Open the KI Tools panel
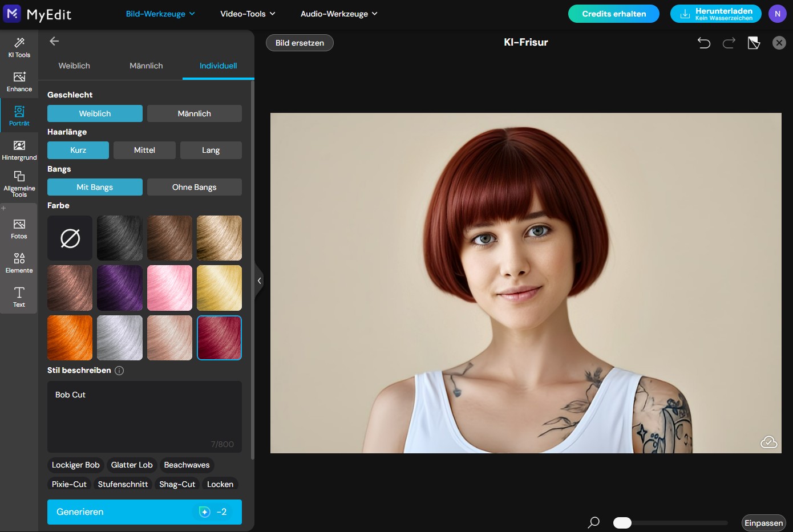 pos(19,48)
